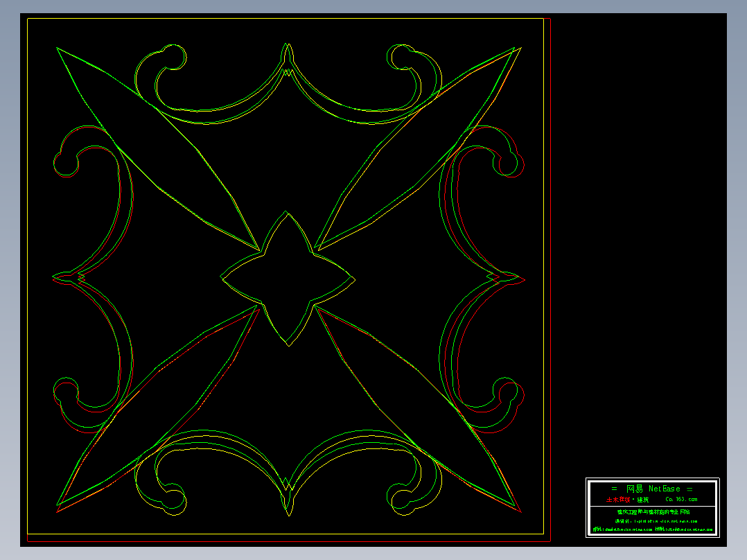The width and height of the screenshot is (747, 560).
Task: Click the red "土木在线" text in title block
Action: (618, 500)
